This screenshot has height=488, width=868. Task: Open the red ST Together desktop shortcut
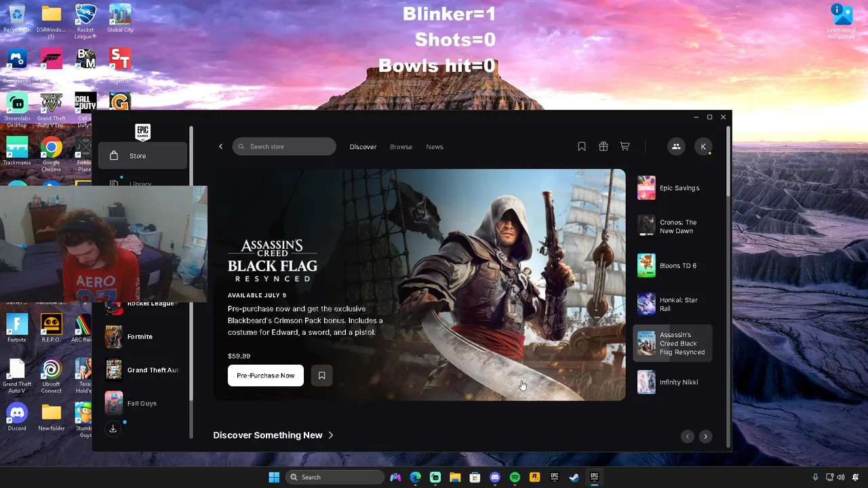tap(120, 66)
